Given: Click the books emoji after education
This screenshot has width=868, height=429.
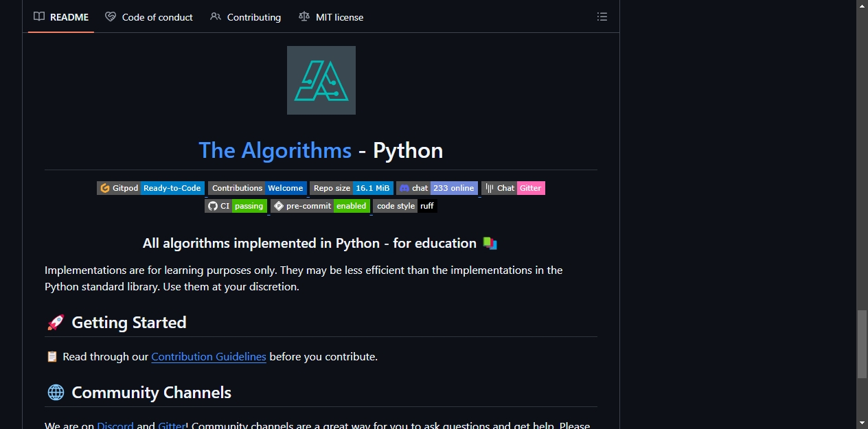Looking at the screenshot, I should (490, 244).
